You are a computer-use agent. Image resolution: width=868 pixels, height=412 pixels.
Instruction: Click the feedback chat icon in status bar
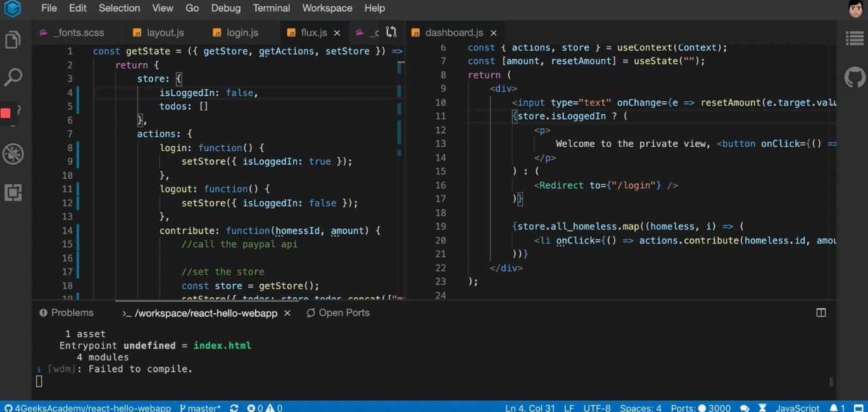pyautogui.click(x=743, y=408)
